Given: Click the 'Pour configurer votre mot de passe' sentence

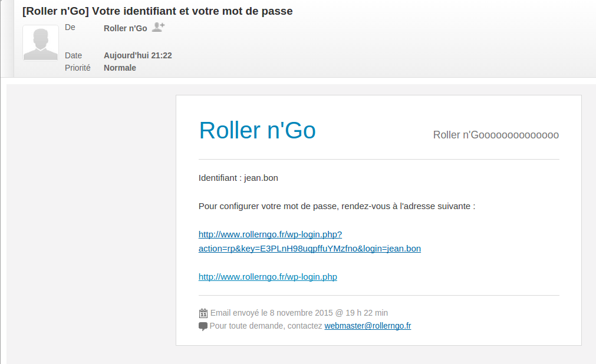Looking at the screenshot, I should pyautogui.click(x=337, y=206).
